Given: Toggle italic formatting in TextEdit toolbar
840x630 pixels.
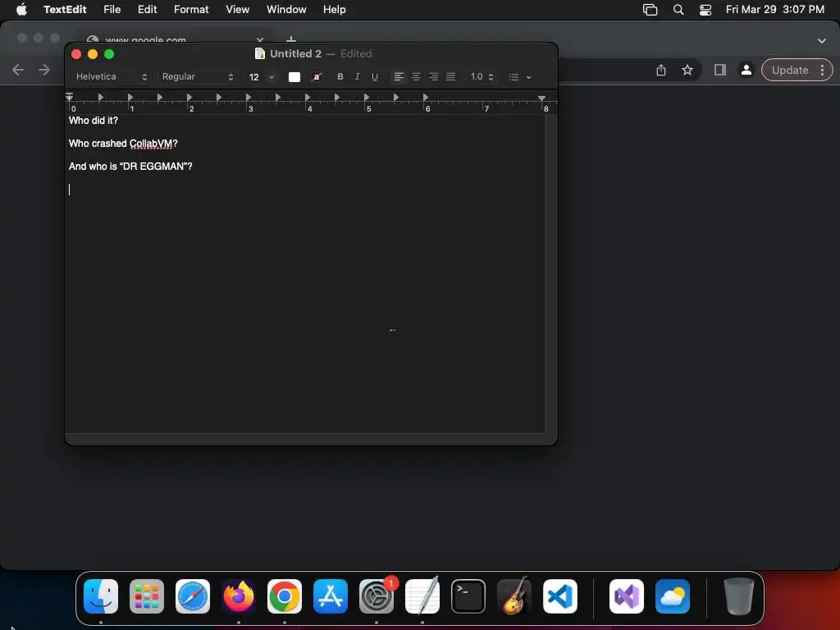Looking at the screenshot, I should coord(358,76).
